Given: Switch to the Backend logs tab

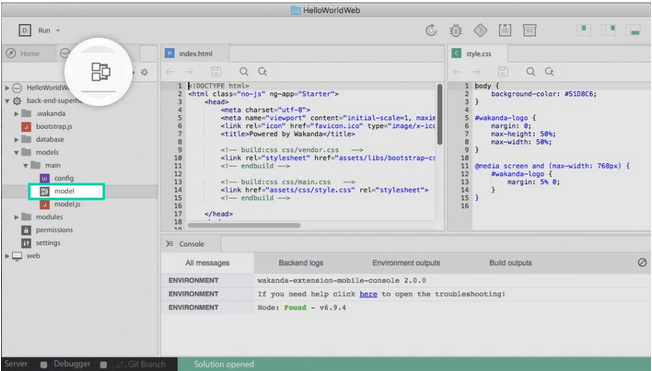Looking at the screenshot, I should coord(301,263).
